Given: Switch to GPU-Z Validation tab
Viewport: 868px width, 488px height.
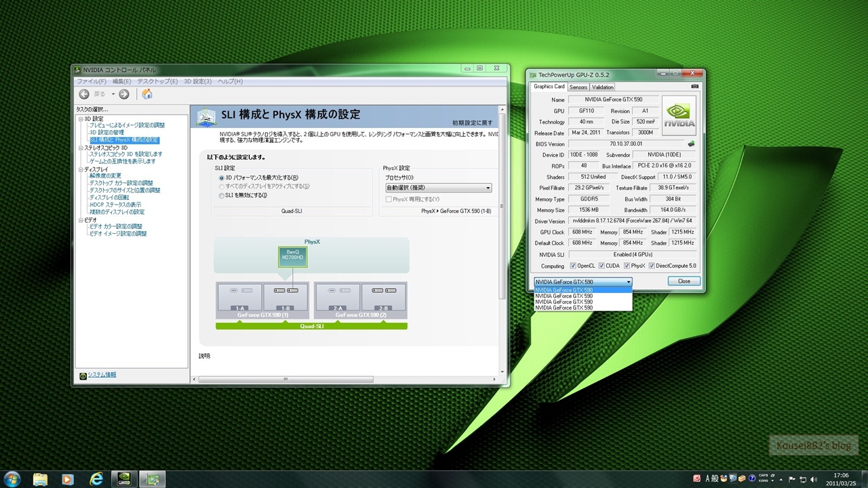Looking at the screenshot, I should [x=602, y=87].
